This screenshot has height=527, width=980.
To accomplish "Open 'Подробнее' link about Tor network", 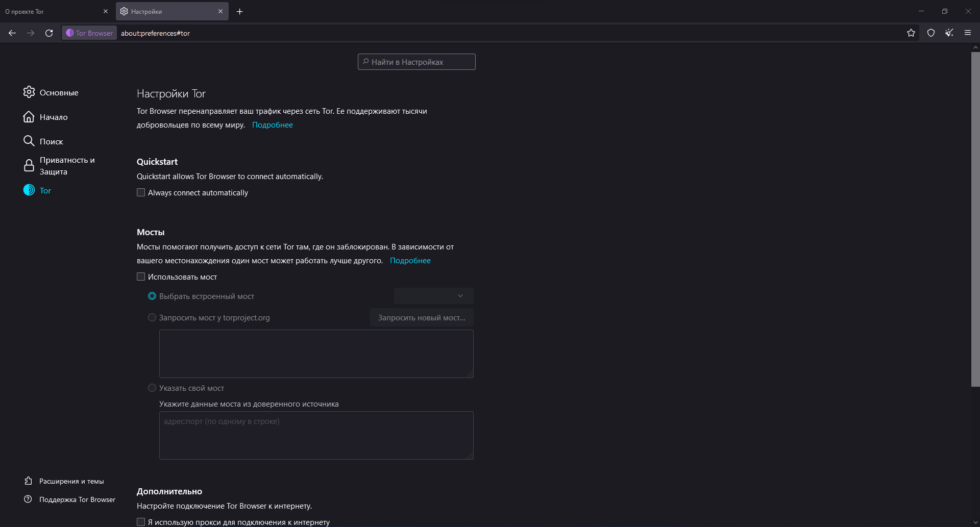I will click(x=272, y=125).
